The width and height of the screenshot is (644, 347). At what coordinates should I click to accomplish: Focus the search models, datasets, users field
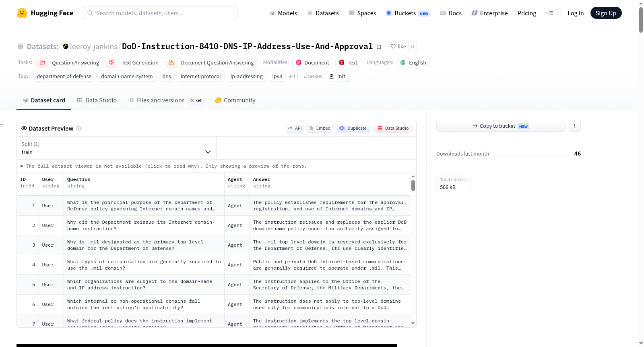[160, 13]
